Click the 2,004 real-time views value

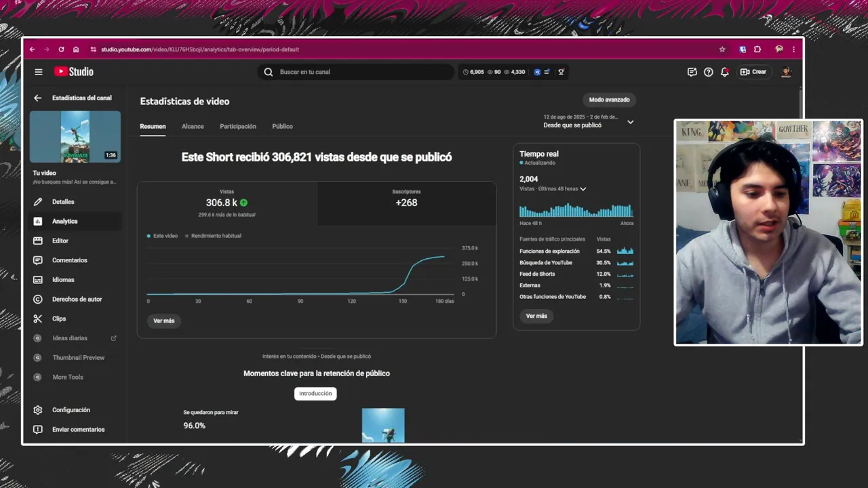tap(529, 180)
